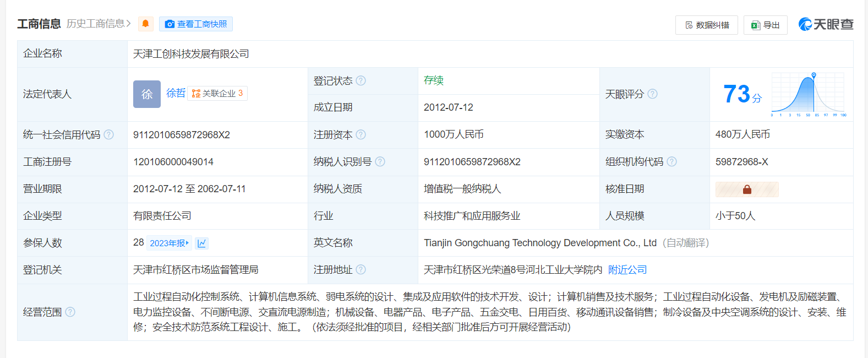Open 查看工商快照 snapshot button
The image size is (868, 358).
tap(196, 24)
